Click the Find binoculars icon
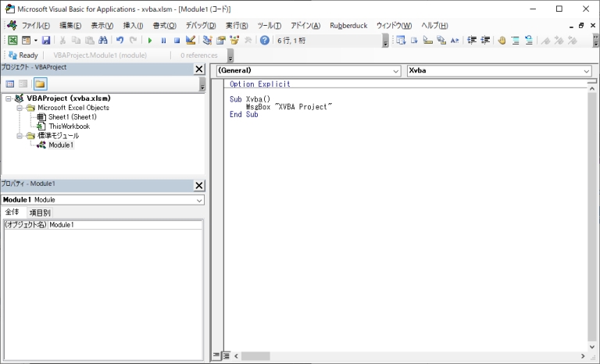Screen dimensions: 600x364 [103, 41]
